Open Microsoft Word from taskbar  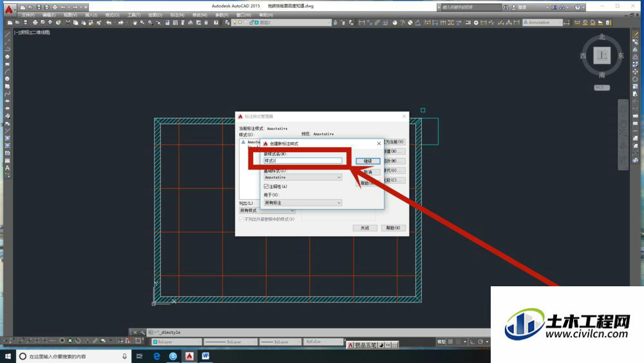(x=205, y=356)
